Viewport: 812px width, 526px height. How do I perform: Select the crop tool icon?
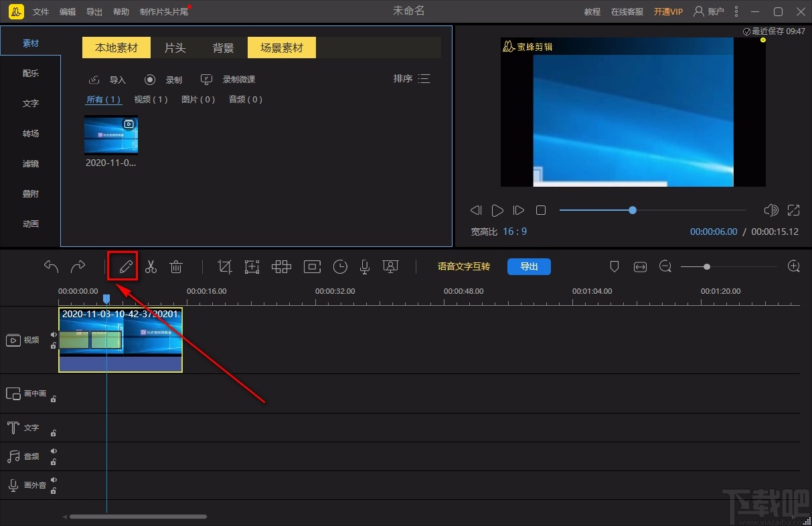point(225,266)
